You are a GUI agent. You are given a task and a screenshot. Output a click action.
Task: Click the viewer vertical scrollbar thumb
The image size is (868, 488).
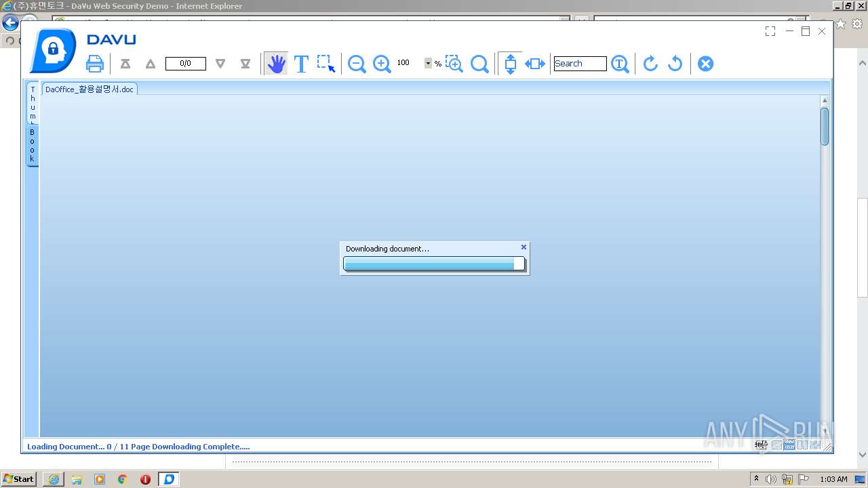pyautogui.click(x=825, y=126)
